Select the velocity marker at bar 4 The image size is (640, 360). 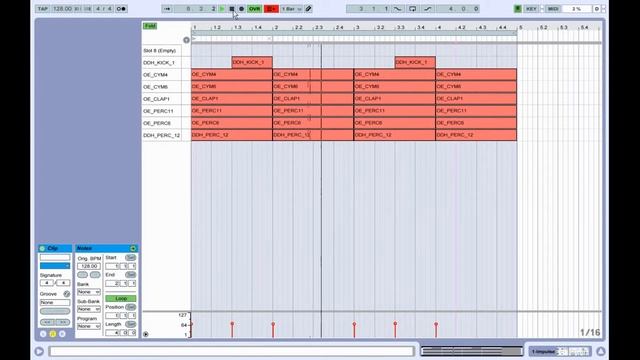pos(436,324)
